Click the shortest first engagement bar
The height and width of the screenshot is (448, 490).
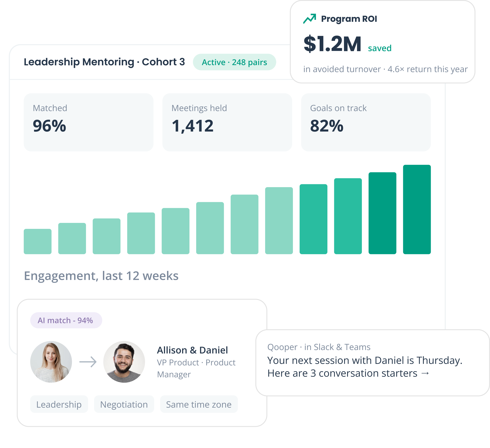click(x=38, y=241)
